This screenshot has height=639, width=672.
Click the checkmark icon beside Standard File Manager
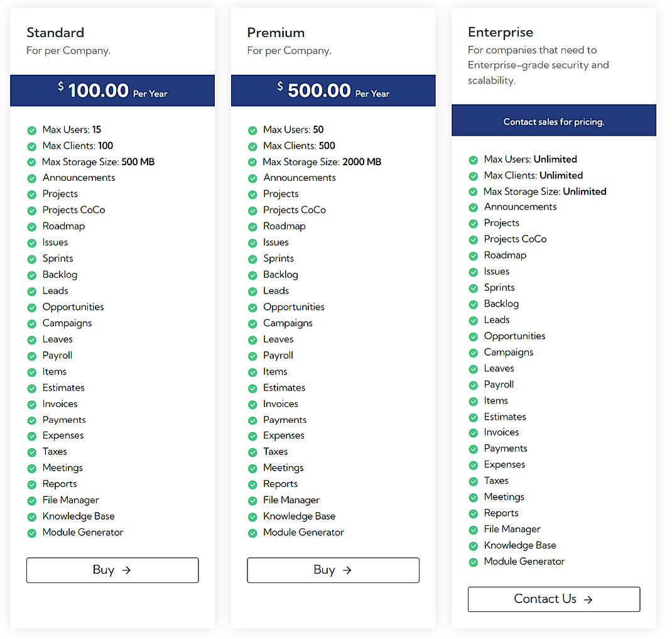click(31, 500)
